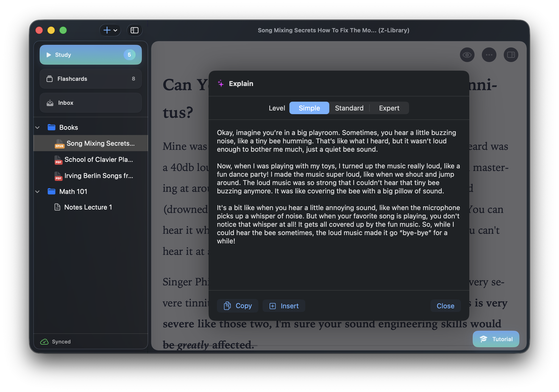The width and height of the screenshot is (559, 392).
Task: Toggle the sidebar panel icon
Action: (134, 30)
